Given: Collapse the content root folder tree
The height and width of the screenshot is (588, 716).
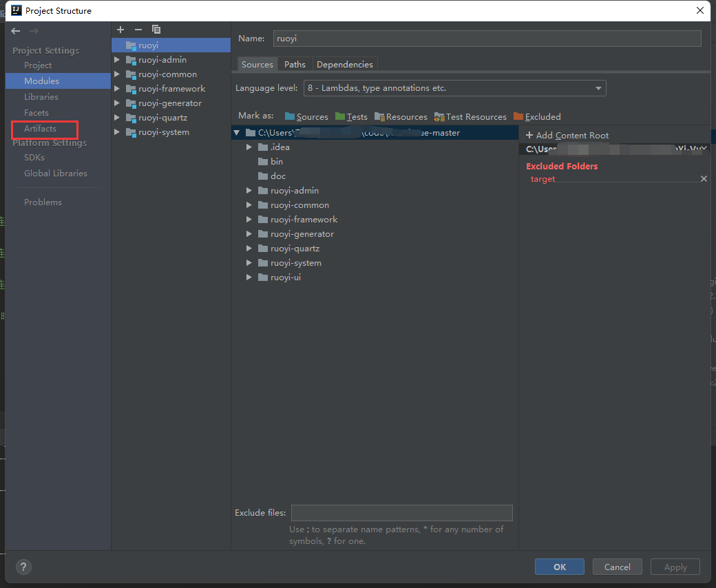Looking at the screenshot, I should (237, 133).
